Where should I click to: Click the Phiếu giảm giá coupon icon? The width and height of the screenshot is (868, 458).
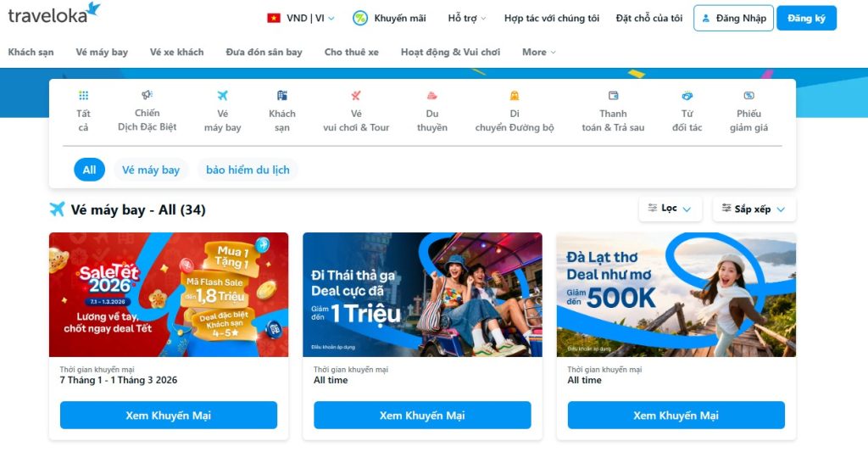coord(748,95)
